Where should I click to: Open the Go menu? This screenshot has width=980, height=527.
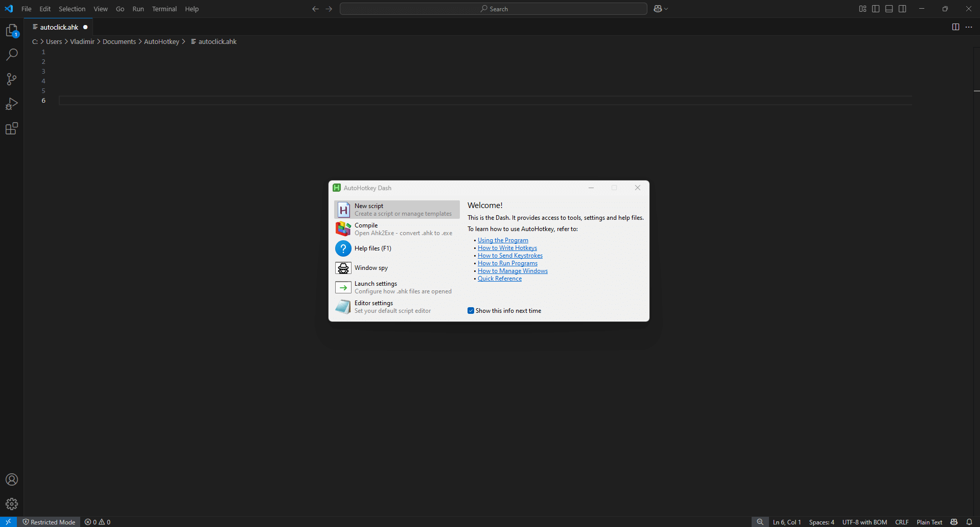click(120, 9)
